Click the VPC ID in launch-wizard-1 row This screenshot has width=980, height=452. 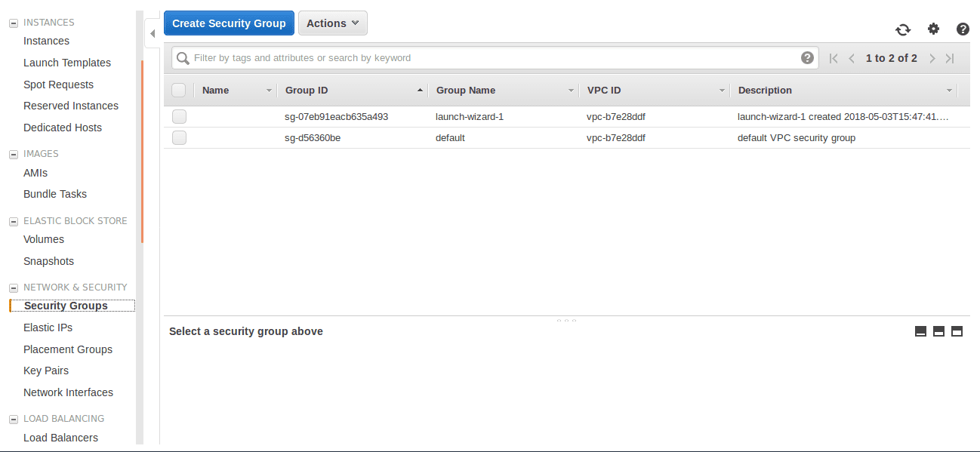coord(616,117)
